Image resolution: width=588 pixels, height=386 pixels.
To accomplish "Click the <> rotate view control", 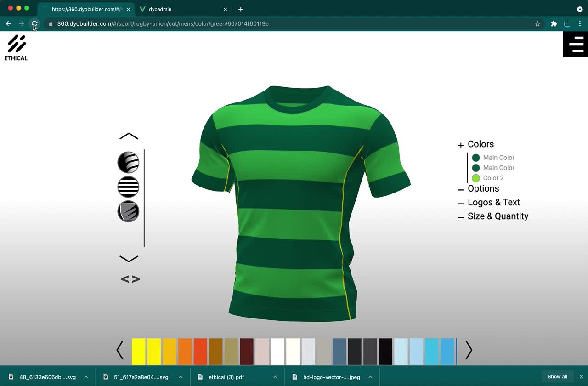I will [x=130, y=278].
